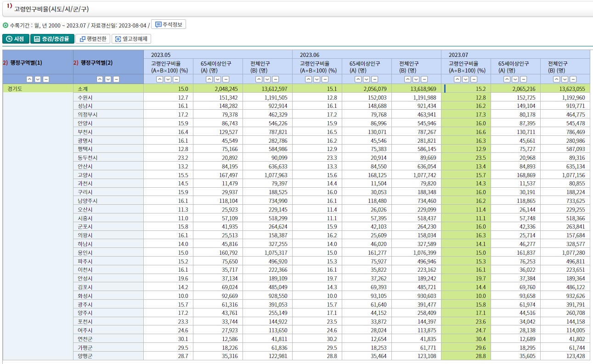Click the table title 고령인구비율(시도/시/군/구)

click(x=51, y=9)
